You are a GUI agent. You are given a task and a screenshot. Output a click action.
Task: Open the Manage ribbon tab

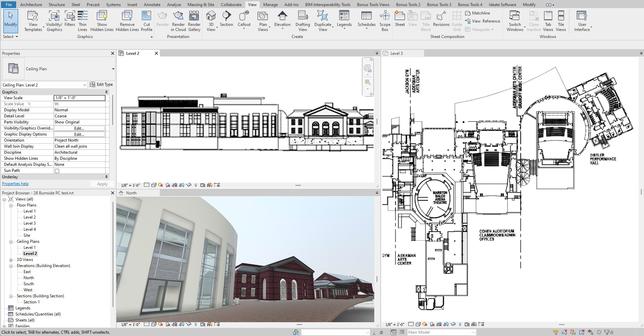(270, 5)
